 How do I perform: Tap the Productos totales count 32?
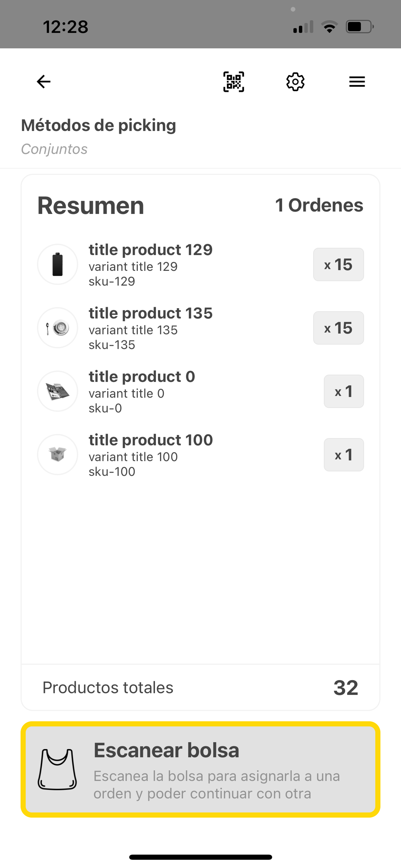coord(346,688)
